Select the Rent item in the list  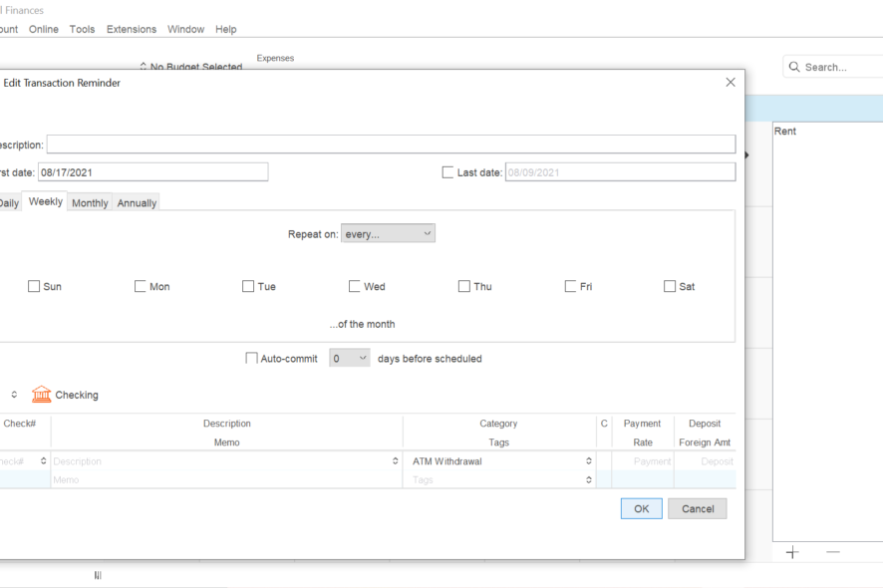click(785, 132)
